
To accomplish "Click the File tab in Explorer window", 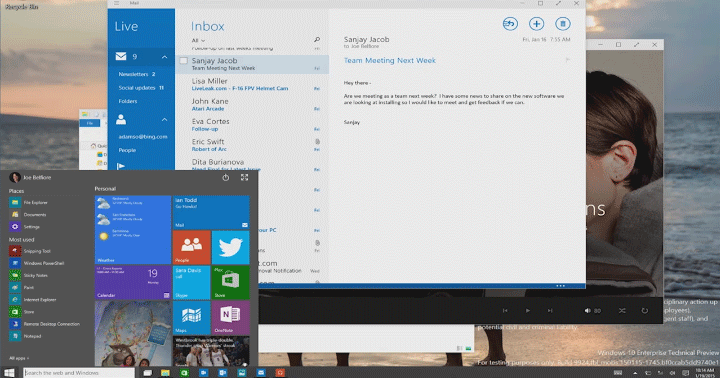I will [90, 123].
